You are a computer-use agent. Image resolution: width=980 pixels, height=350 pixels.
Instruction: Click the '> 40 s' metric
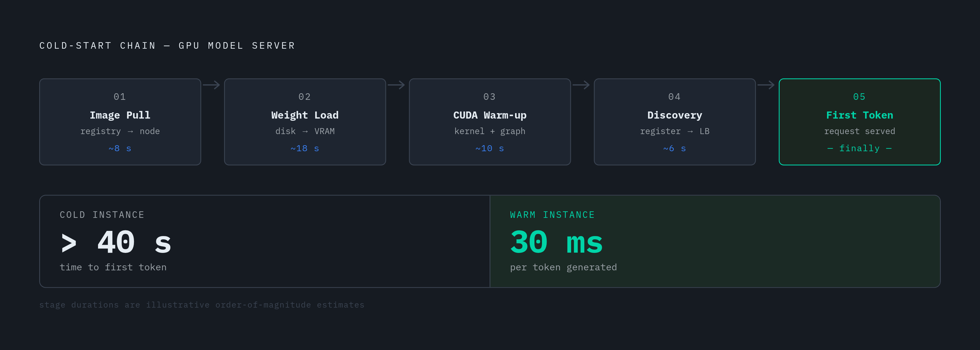(x=116, y=242)
